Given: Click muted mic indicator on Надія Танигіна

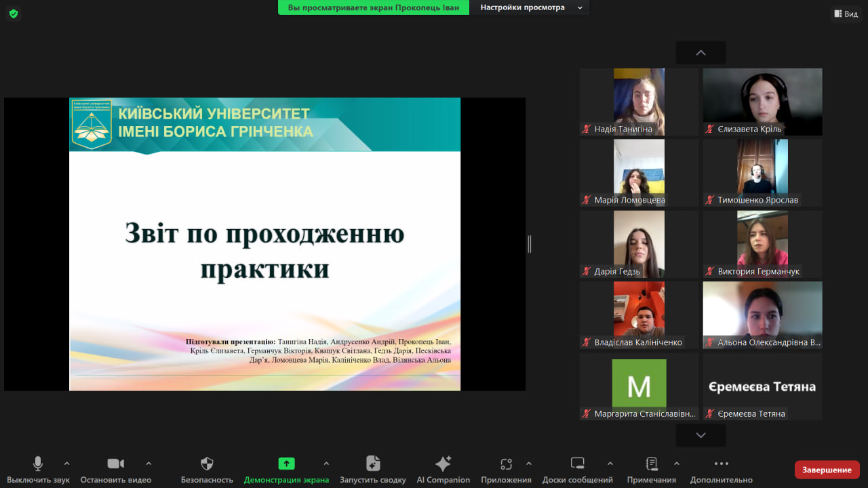Looking at the screenshot, I should tap(585, 129).
